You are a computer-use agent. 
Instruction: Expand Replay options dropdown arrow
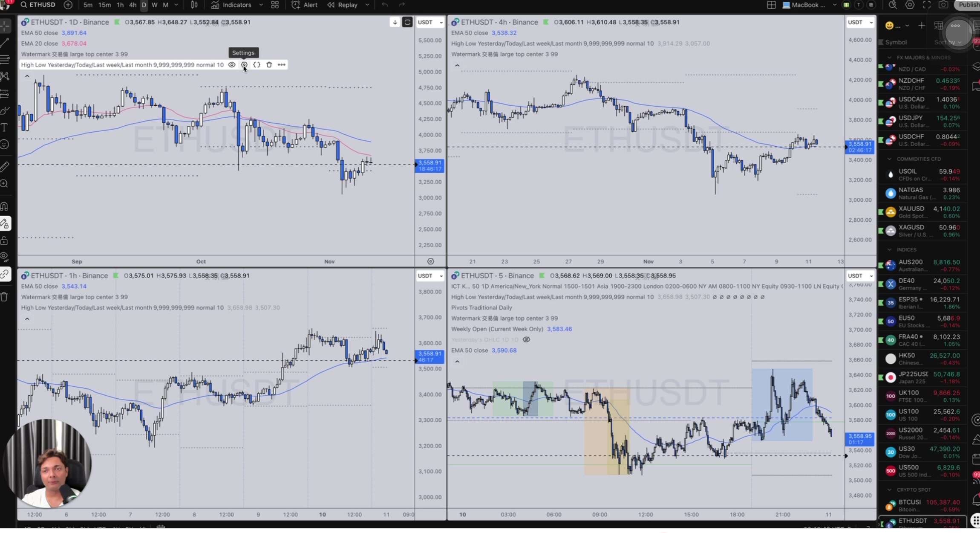tap(367, 5)
